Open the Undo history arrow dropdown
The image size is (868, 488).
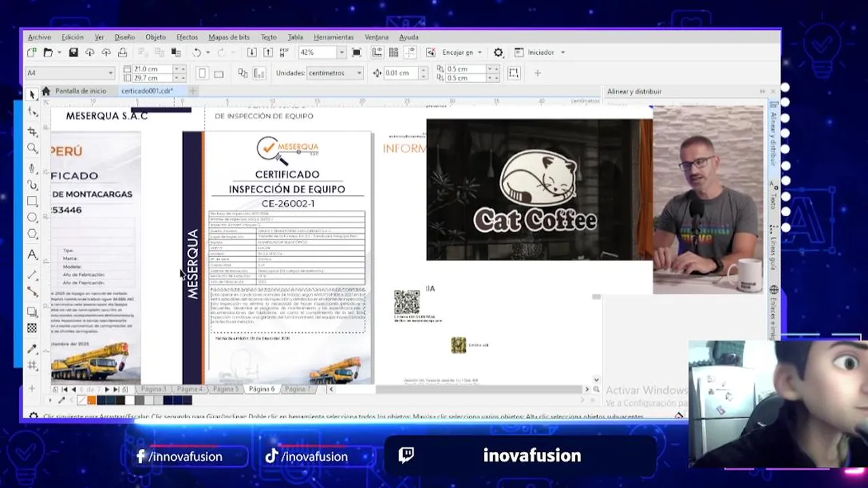(207, 52)
